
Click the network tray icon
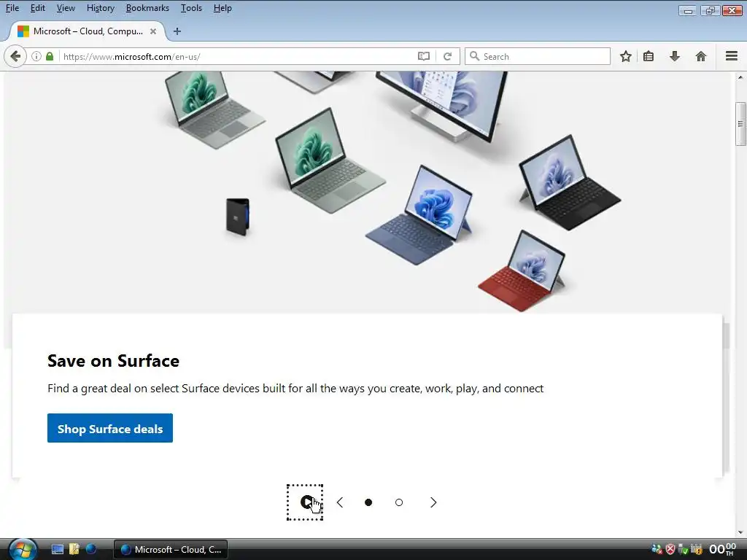(x=657, y=550)
